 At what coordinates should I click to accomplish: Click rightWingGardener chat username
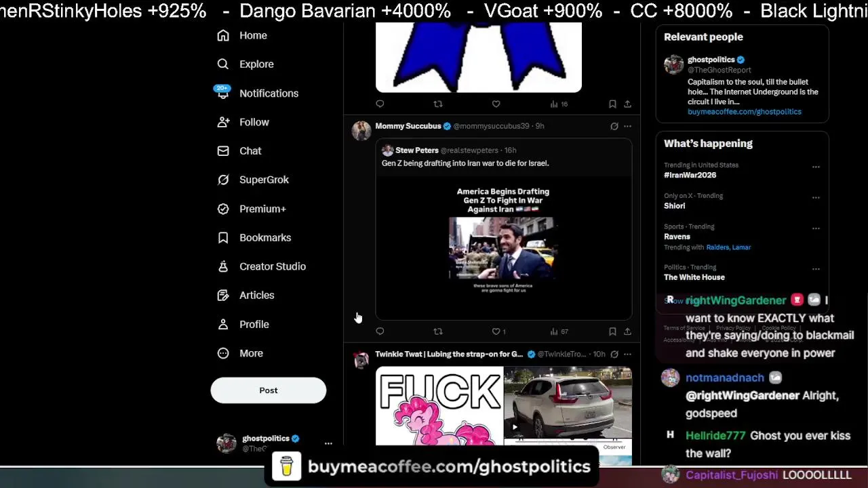pyautogui.click(x=736, y=300)
